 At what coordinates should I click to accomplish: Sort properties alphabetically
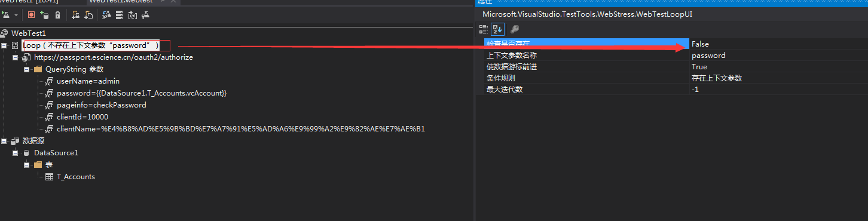coord(497,29)
